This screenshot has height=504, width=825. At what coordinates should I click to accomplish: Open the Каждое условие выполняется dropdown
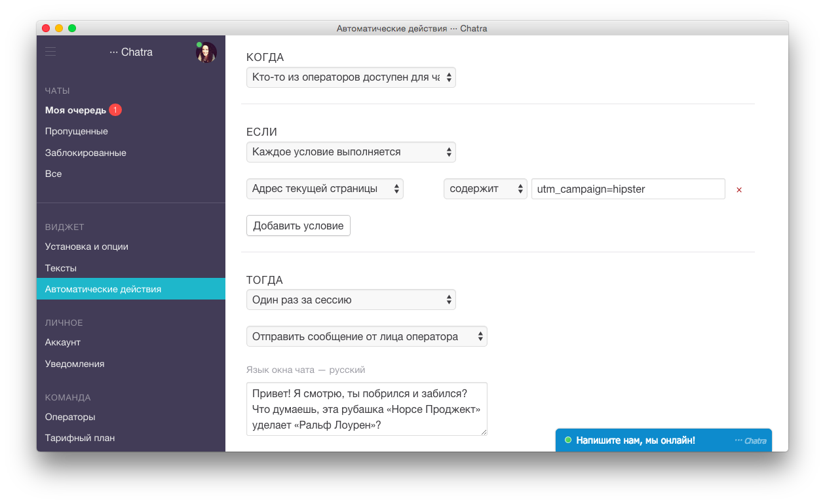351,152
